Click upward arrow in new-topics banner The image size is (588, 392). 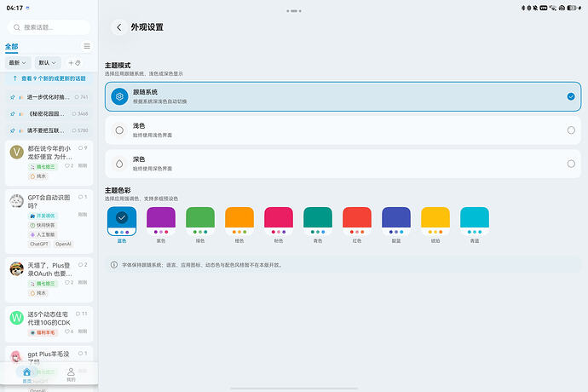[x=15, y=78]
